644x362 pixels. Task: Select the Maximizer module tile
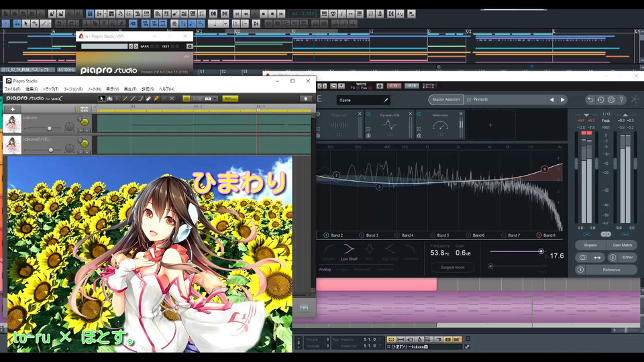440,125
